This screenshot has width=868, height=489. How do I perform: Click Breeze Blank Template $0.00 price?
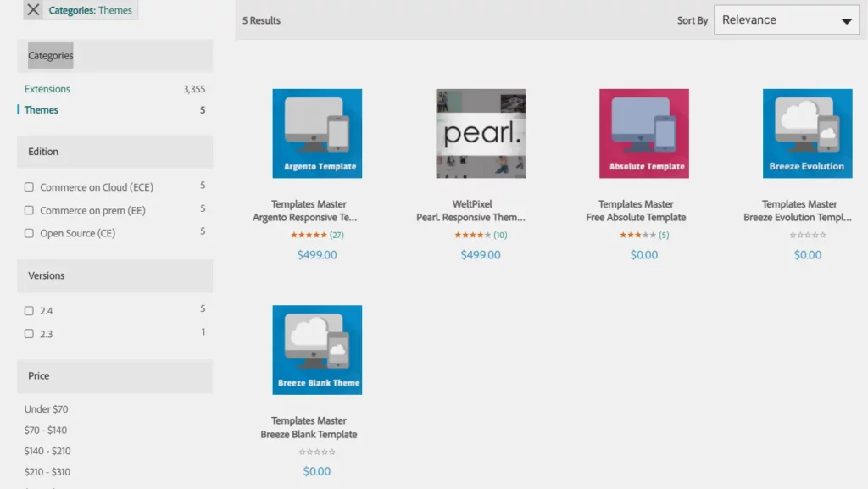pos(317,471)
